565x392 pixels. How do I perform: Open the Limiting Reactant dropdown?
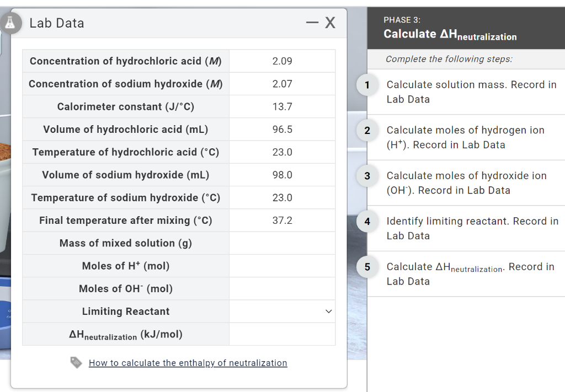(281, 311)
